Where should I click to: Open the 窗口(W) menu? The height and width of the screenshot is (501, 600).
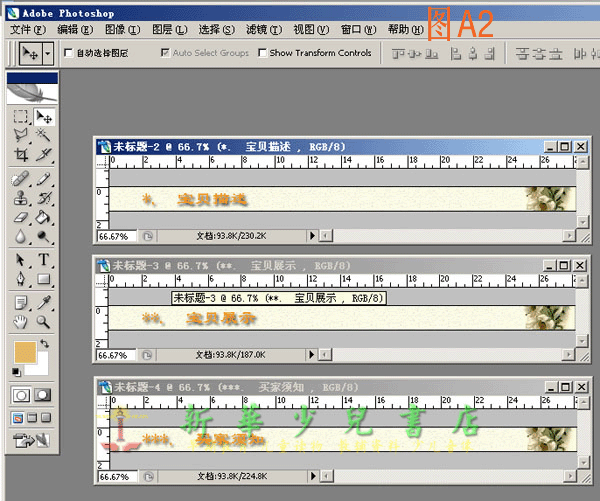tap(359, 29)
